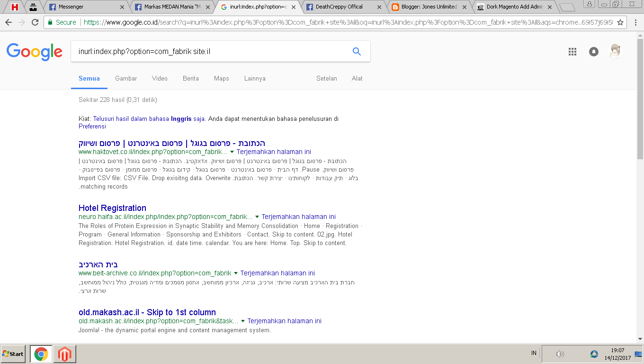Close the Blogger Jones Unlimited tab
This screenshot has width=644, height=364.
(x=465, y=7)
